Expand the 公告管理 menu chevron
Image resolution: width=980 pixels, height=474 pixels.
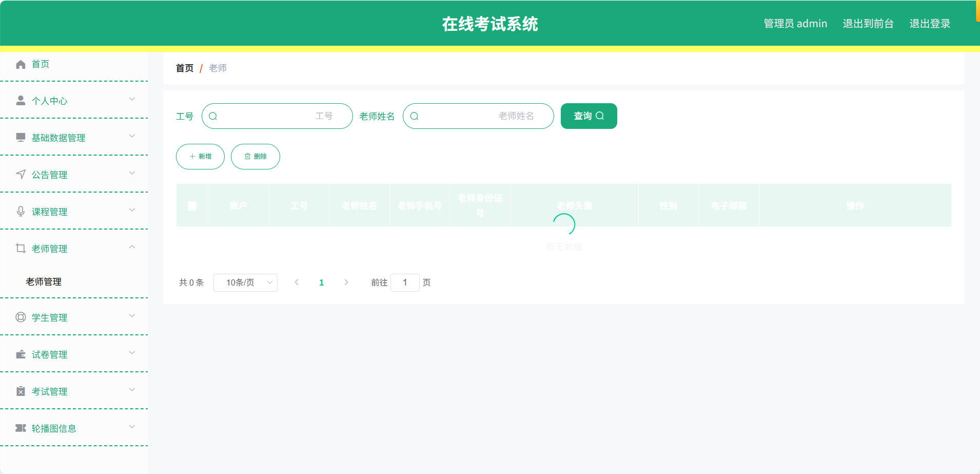coord(132,173)
